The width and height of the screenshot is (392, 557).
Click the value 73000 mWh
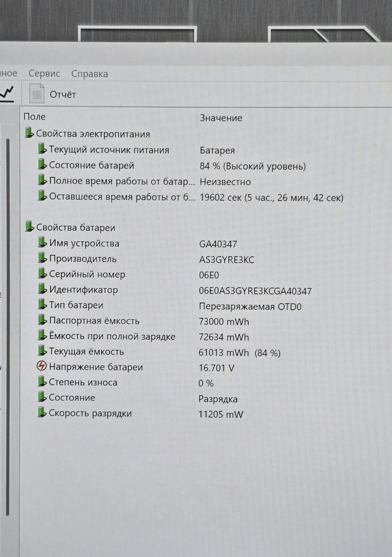[224, 321]
